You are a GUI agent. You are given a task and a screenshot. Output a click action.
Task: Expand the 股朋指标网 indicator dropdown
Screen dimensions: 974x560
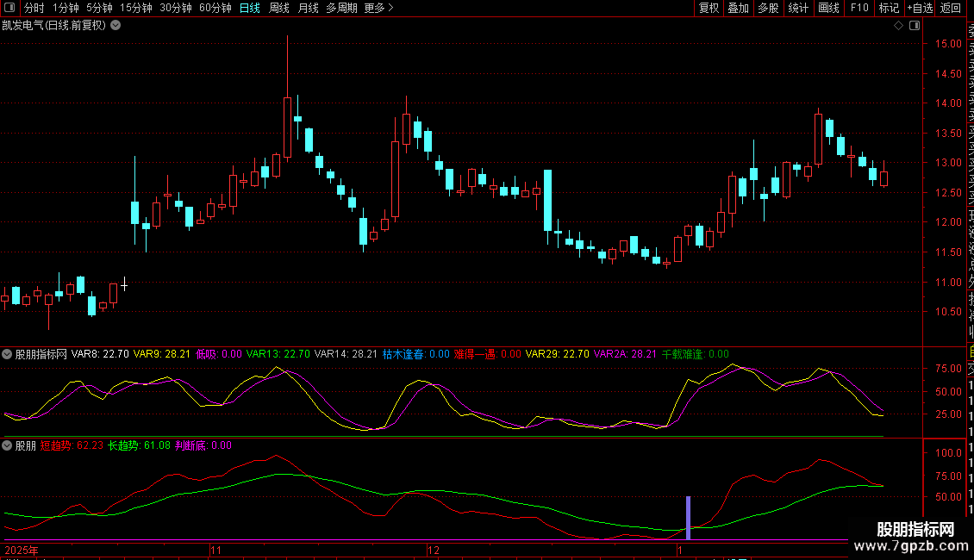click(7, 353)
